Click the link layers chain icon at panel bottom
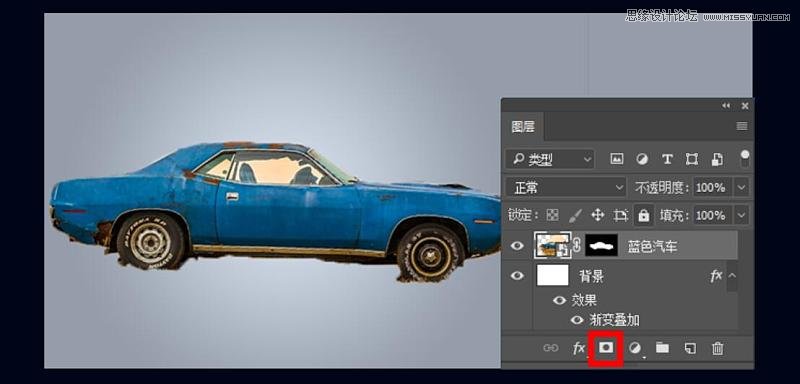This screenshot has height=384, width=800. click(x=550, y=348)
